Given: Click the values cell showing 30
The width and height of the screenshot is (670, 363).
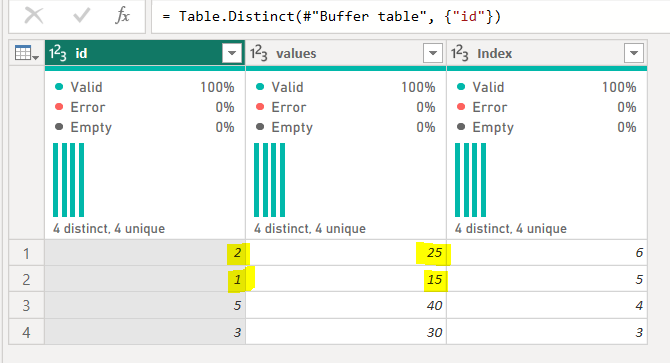Looking at the screenshot, I should pyautogui.click(x=346, y=332).
